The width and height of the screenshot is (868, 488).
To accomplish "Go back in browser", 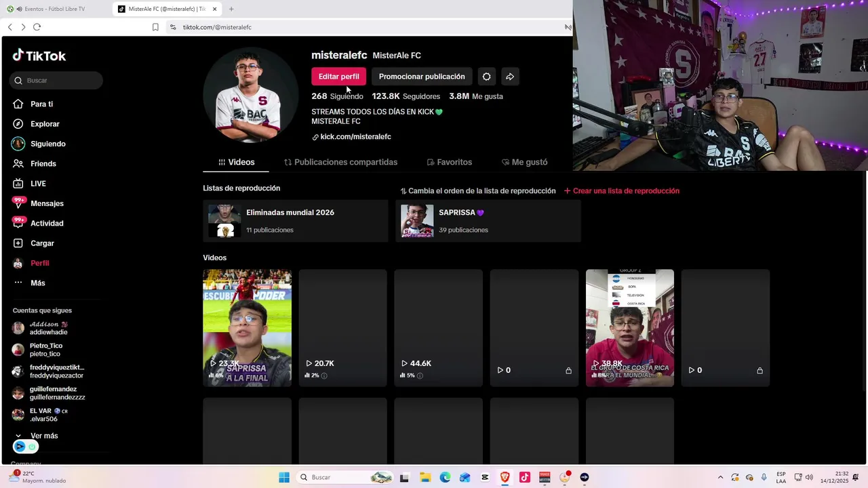I will pos(10,27).
